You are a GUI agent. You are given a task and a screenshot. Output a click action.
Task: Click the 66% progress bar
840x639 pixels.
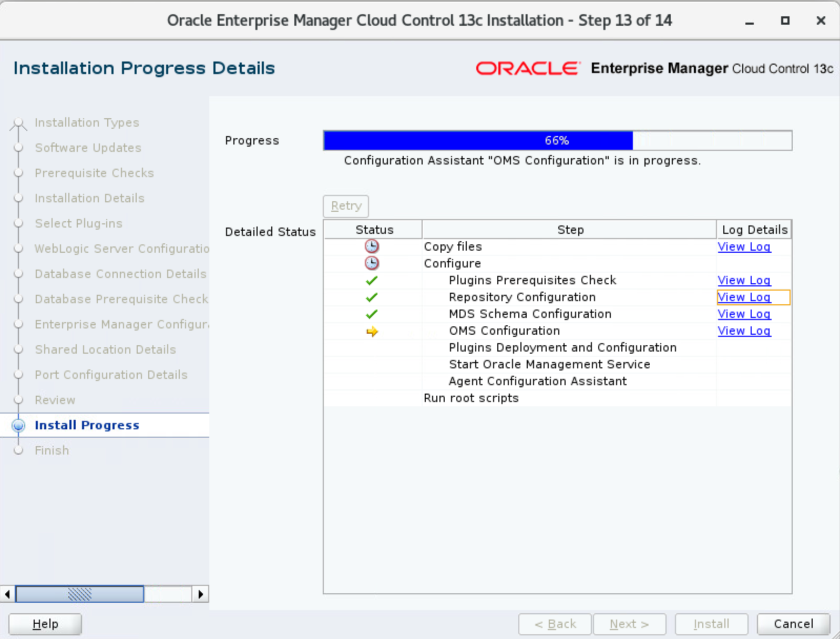click(x=557, y=140)
